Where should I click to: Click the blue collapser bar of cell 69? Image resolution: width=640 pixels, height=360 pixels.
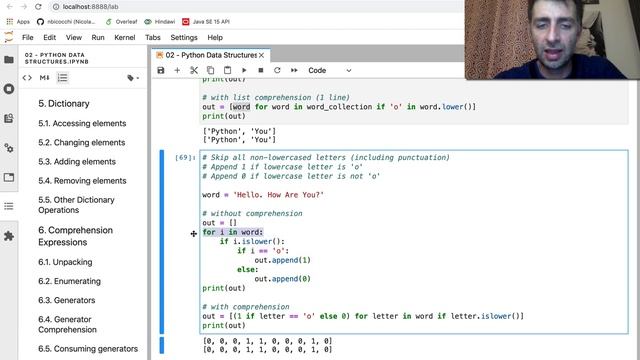click(162, 242)
